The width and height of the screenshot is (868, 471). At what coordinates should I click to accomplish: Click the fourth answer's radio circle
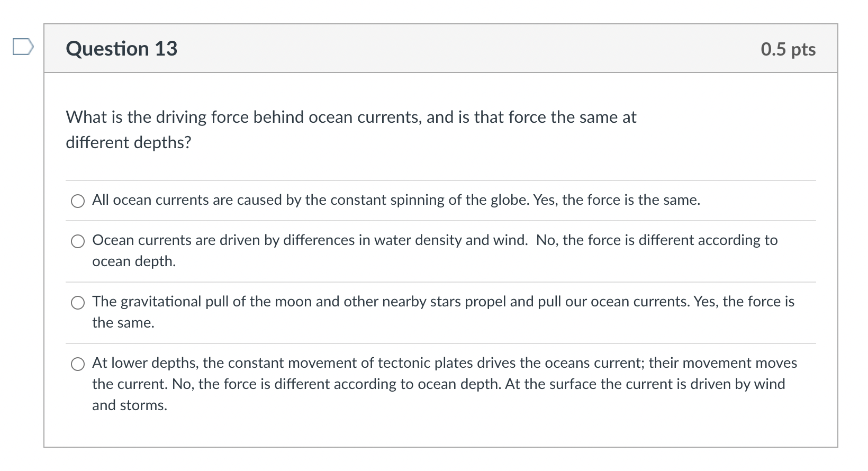click(x=78, y=365)
